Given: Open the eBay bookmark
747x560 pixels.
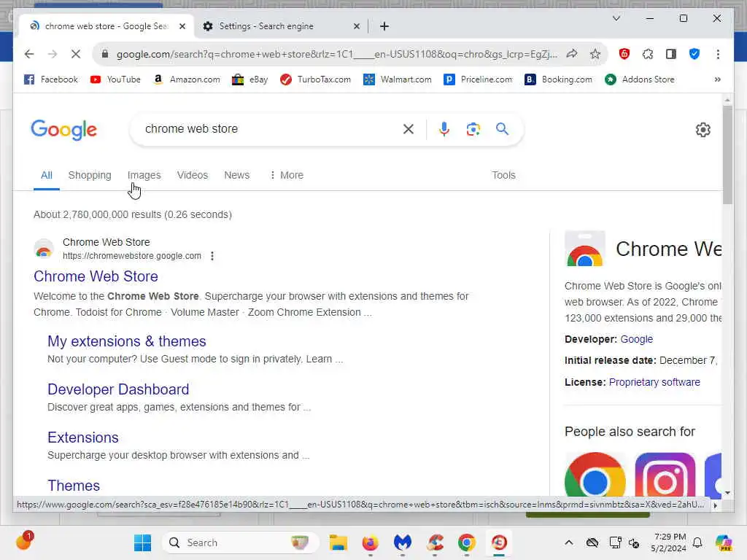Looking at the screenshot, I should (x=249, y=79).
